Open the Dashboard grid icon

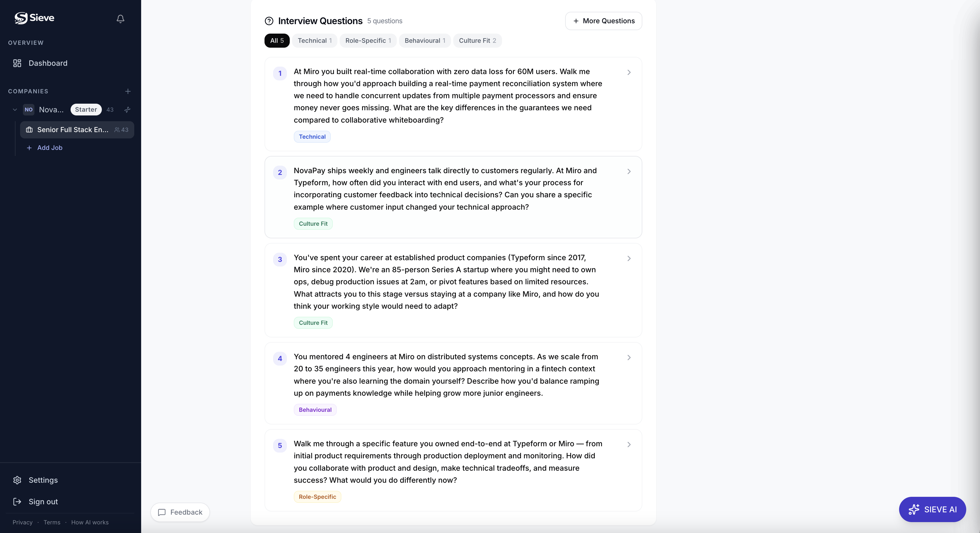(x=17, y=63)
